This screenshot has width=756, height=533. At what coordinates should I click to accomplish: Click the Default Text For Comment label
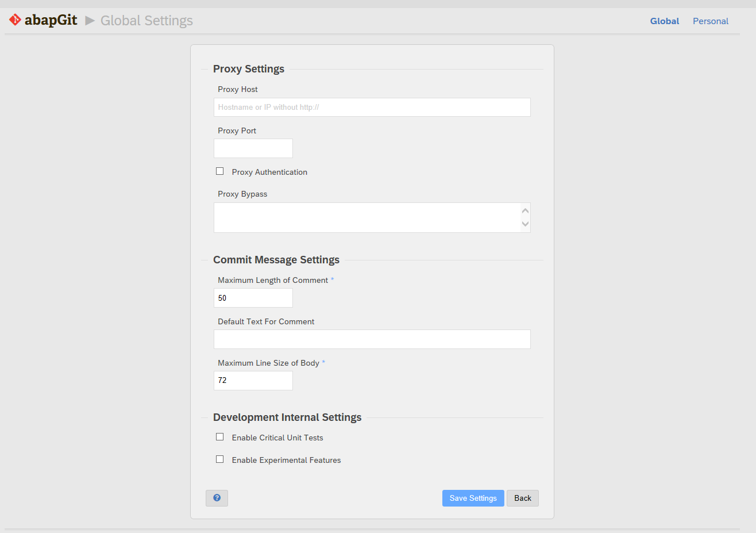click(x=266, y=321)
